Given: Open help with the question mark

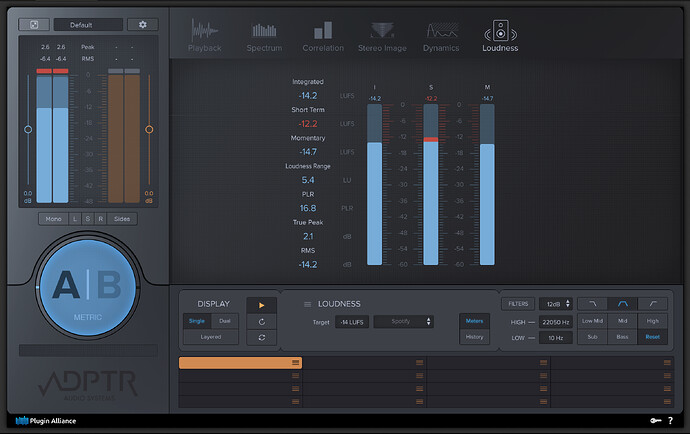Looking at the screenshot, I should (670, 421).
